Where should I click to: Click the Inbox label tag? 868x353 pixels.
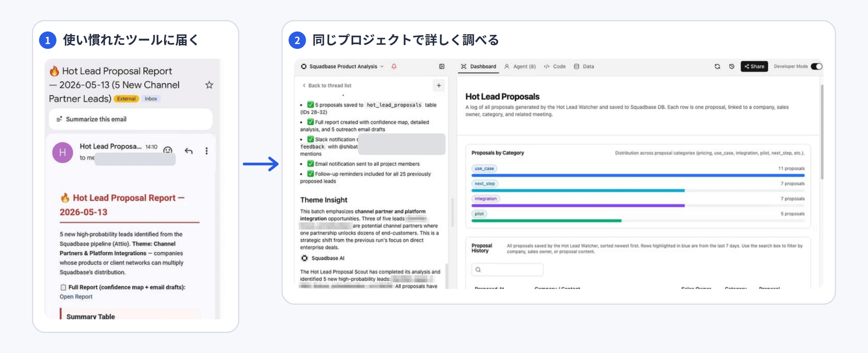(x=151, y=98)
